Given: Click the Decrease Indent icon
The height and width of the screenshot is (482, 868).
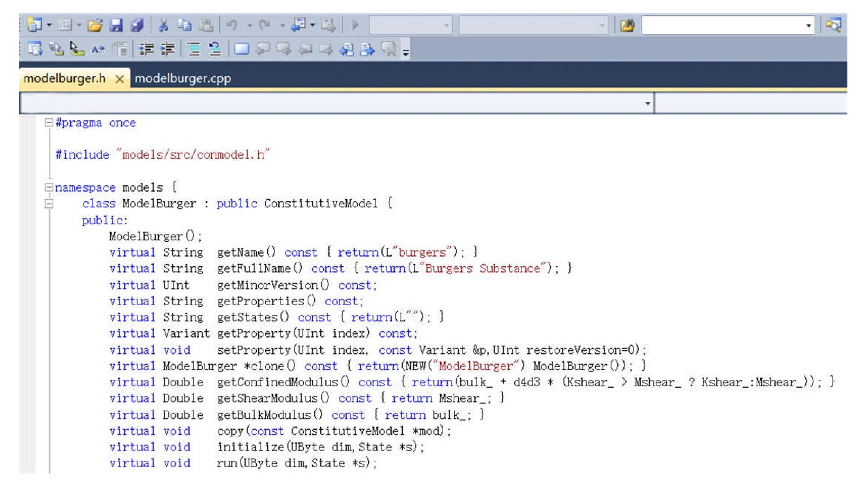Looking at the screenshot, I should click(x=146, y=49).
